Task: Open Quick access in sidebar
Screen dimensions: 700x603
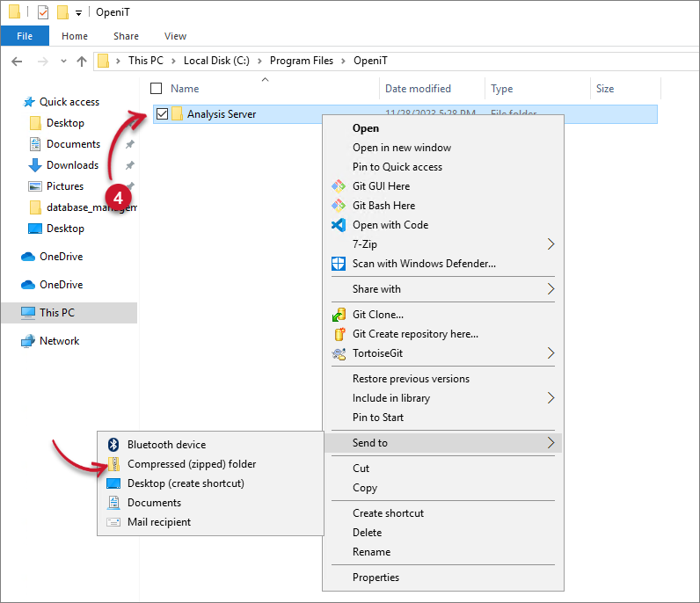Action: (69, 102)
